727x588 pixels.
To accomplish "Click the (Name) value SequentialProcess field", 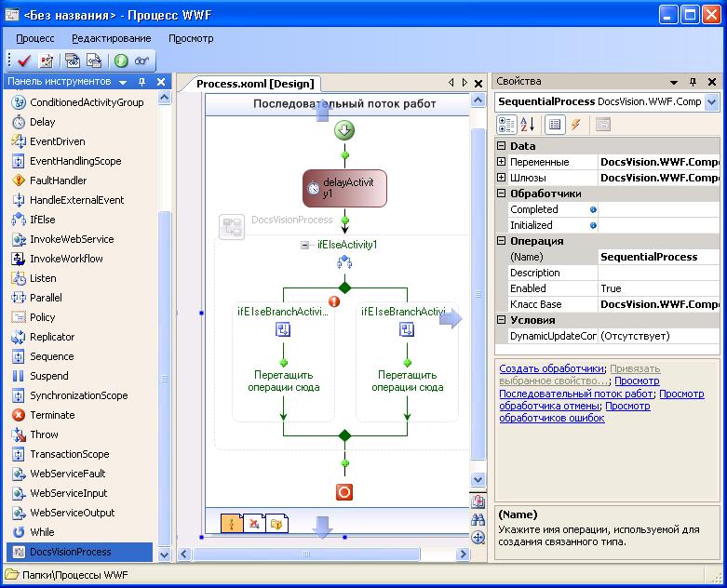I will [x=659, y=257].
